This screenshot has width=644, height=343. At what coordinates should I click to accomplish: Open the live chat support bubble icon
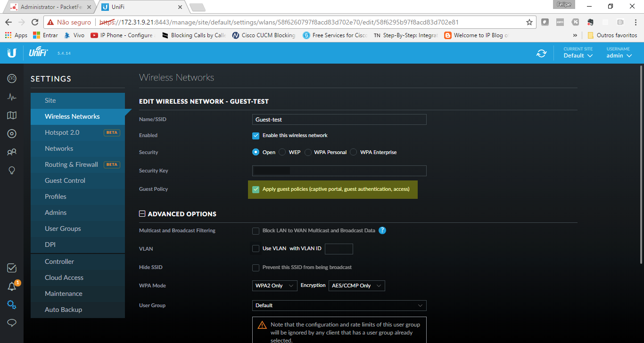tap(12, 323)
